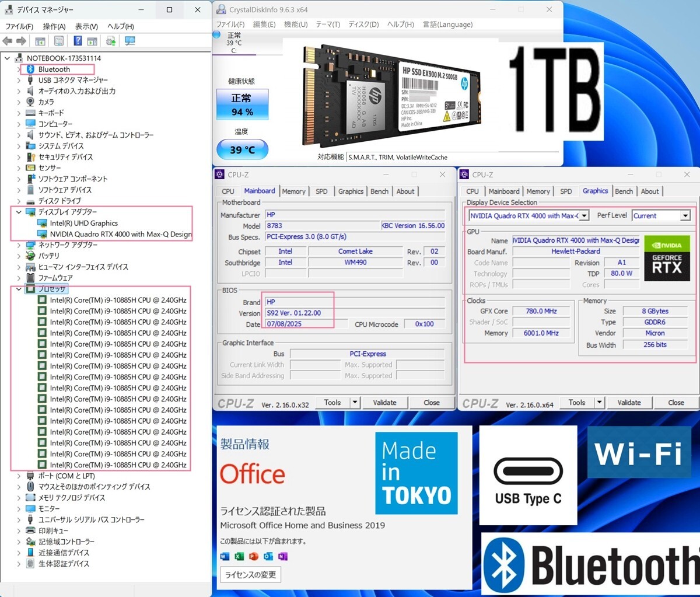700x597 pixels.
Task: Click Scan for hardware changes monitor icon
Action: tap(129, 41)
